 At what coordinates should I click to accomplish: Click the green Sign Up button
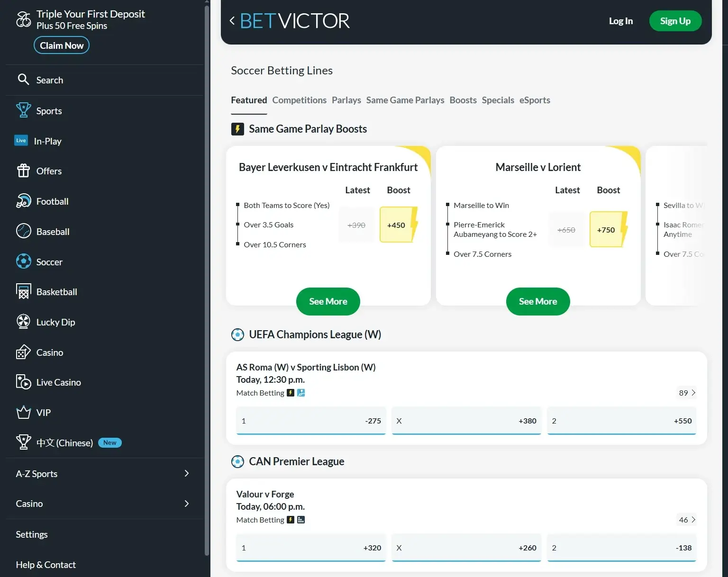click(675, 21)
